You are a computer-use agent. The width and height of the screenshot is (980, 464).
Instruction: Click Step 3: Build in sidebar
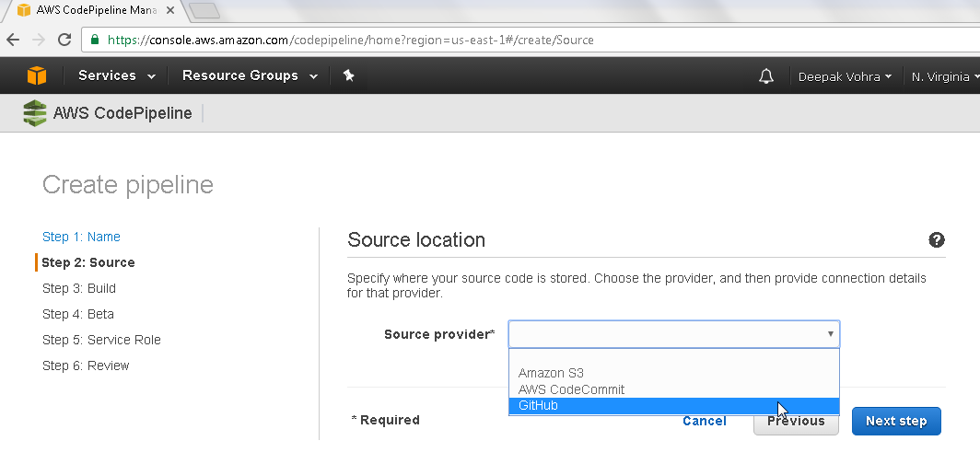pos(79,288)
